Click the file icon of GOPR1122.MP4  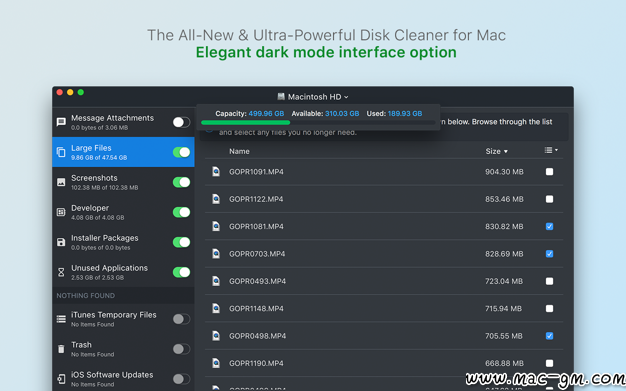(216, 199)
